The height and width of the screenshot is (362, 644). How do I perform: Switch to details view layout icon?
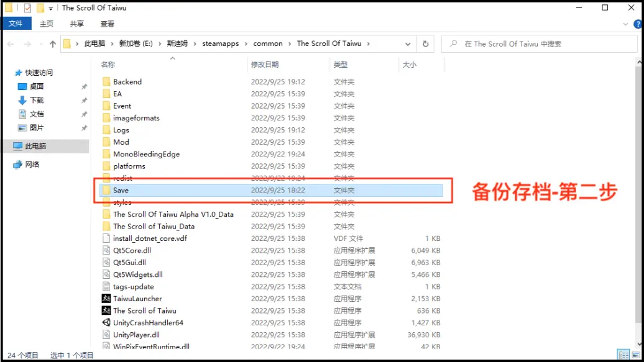623,355
